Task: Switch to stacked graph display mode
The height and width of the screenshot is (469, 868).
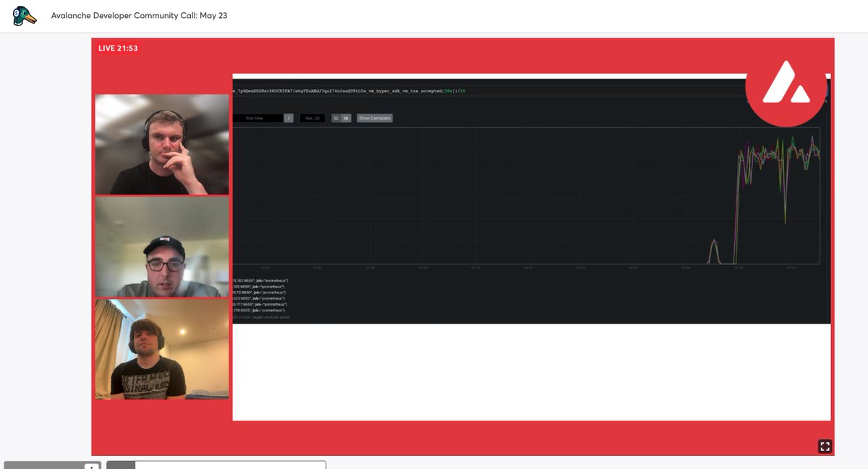Action: pyautogui.click(x=346, y=118)
